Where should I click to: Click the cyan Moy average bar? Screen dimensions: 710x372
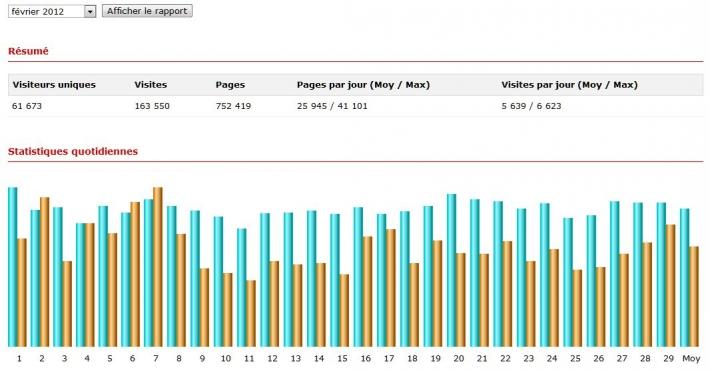685,278
